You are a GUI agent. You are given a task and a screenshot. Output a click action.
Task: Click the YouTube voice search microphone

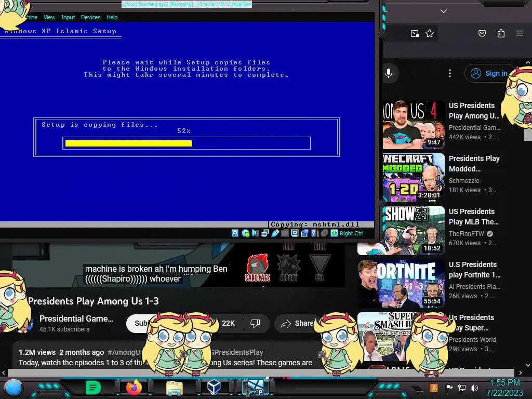(x=389, y=73)
